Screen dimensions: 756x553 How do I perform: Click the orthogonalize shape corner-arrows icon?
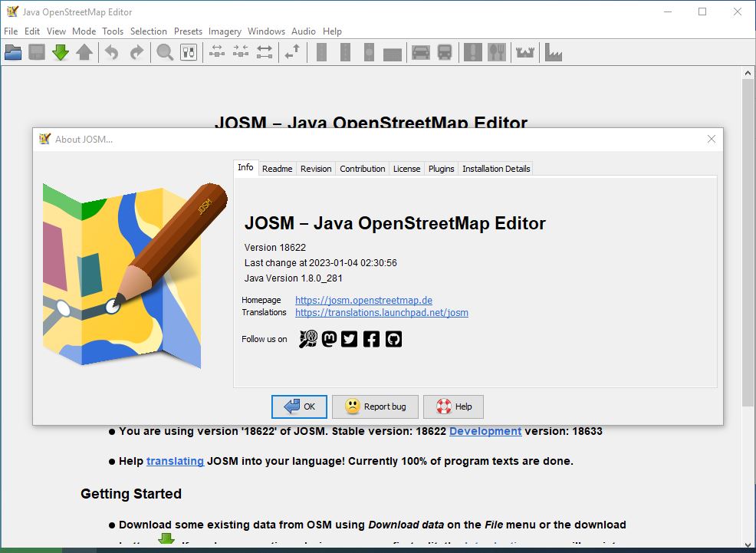[x=292, y=51]
